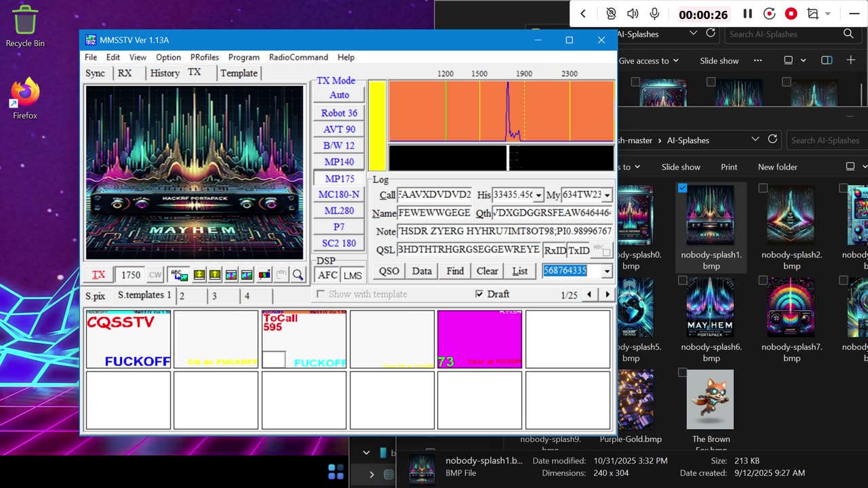Screen dimensions: 868x488
Task: Click the Show with template checkbox
Action: (x=321, y=294)
